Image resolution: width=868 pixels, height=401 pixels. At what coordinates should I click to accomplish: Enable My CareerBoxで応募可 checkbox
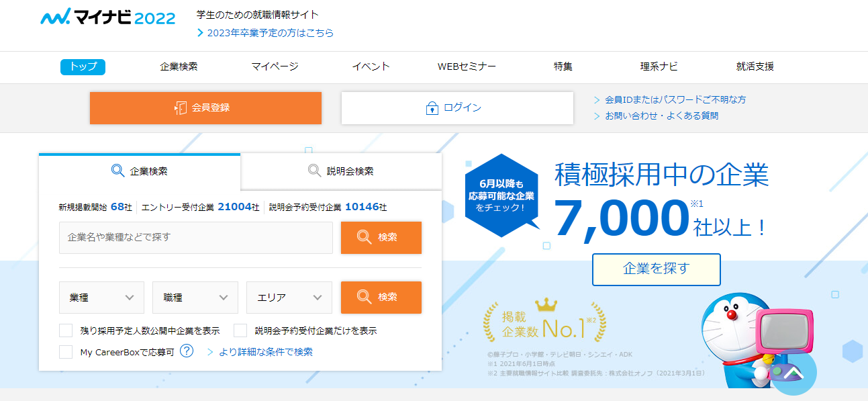[66, 352]
